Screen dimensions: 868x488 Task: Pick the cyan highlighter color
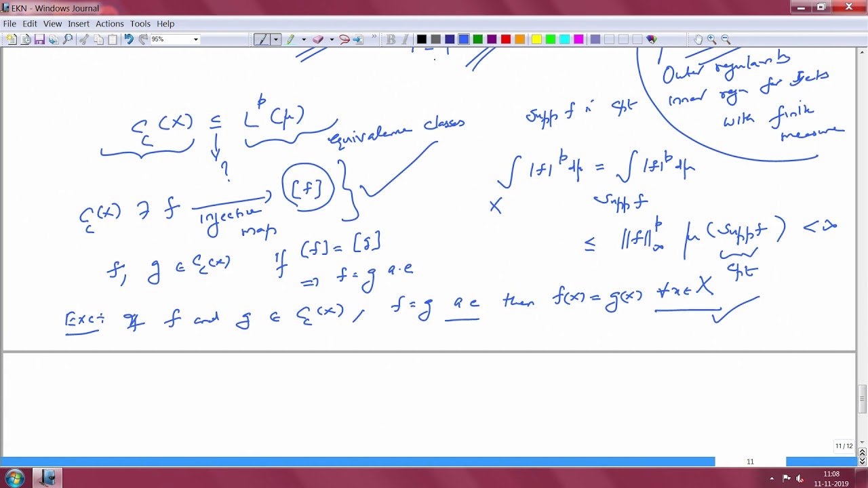pyautogui.click(x=564, y=39)
